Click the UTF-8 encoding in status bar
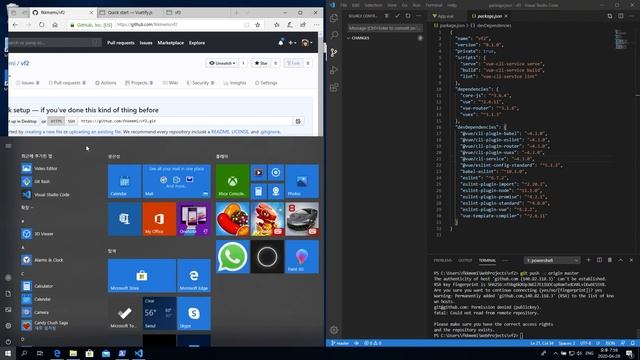The height and width of the screenshot is (360, 640). pyautogui.click(x=586, y=343)
